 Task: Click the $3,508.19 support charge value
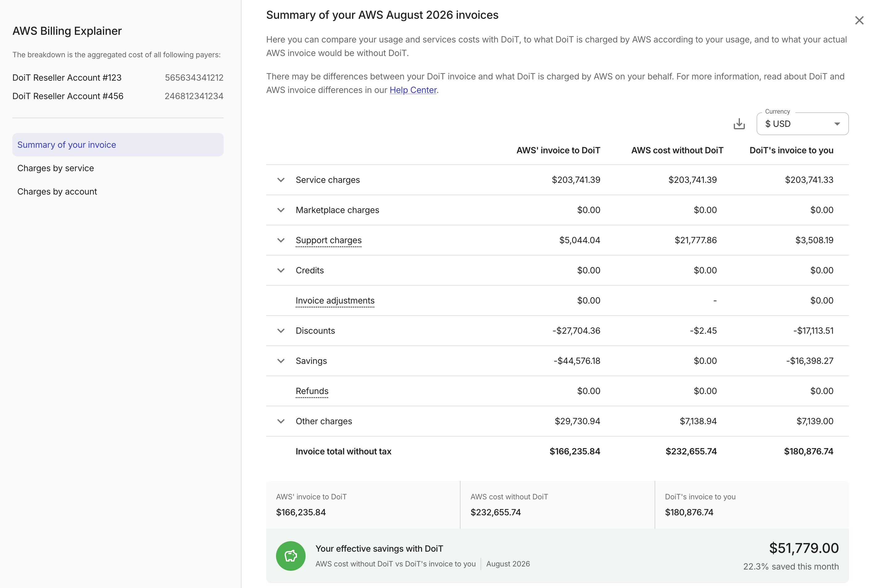814,240
